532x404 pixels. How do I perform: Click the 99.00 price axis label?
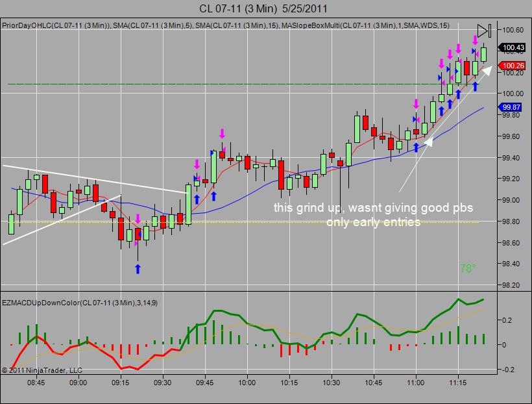pyautogui.click(x=511, y=200)
